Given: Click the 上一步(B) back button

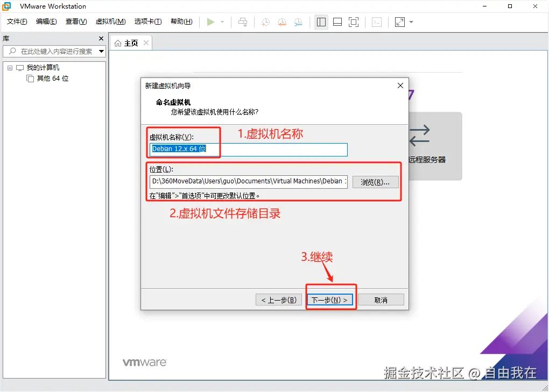Looking at the screenshot, I should click(279, 300).
